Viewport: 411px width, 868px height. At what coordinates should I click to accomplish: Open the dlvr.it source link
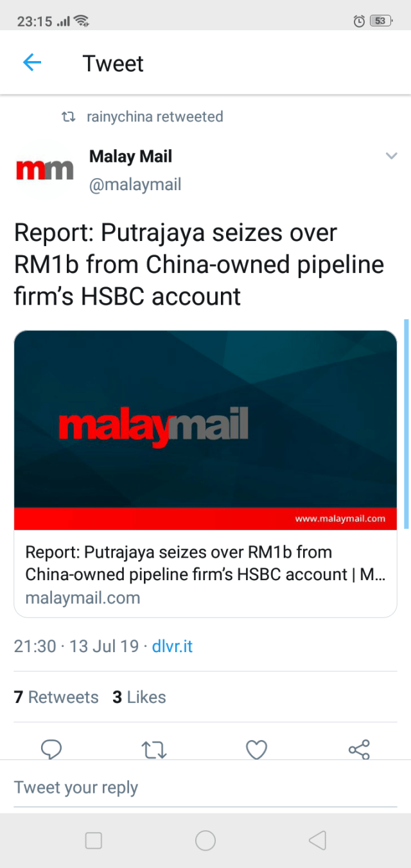172,646
